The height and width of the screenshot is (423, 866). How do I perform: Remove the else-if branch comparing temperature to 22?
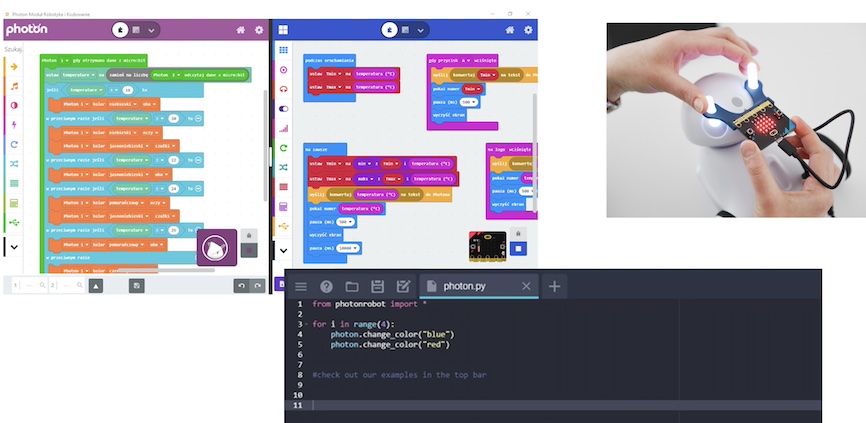pyautogui.click(x=198, y=160)
